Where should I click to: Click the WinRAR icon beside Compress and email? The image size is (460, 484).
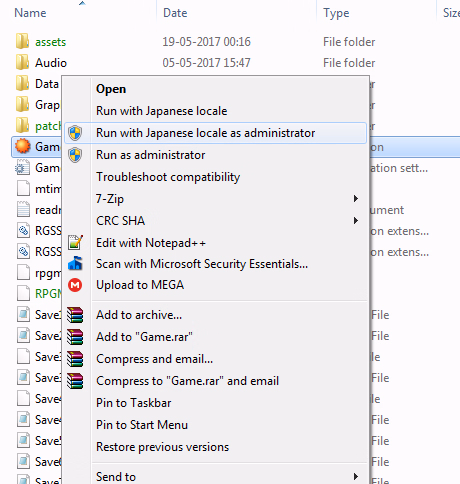click(75, 359)
